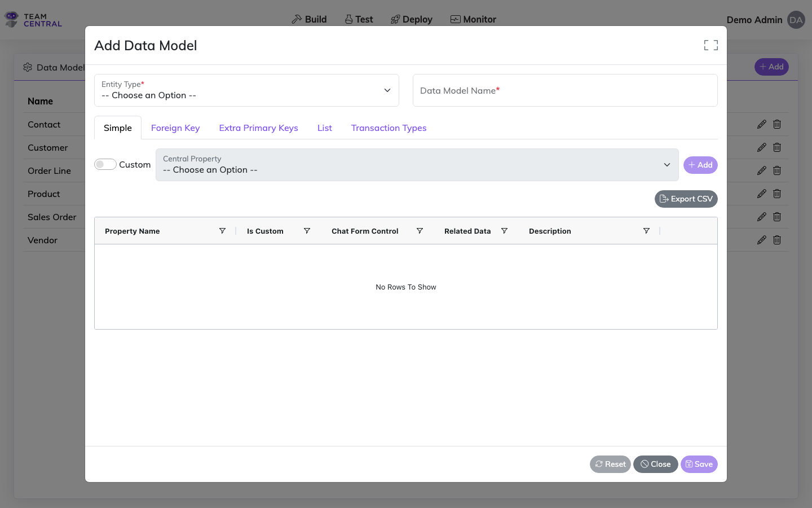Open the Entity Type dropdown
The image size is (812, 508).
(x=246, y=90)
